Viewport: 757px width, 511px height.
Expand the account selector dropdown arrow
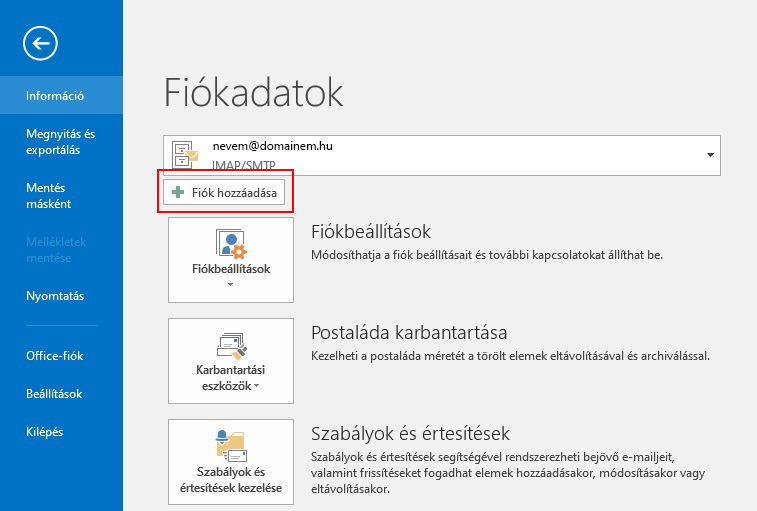click(x=710, y=155)
